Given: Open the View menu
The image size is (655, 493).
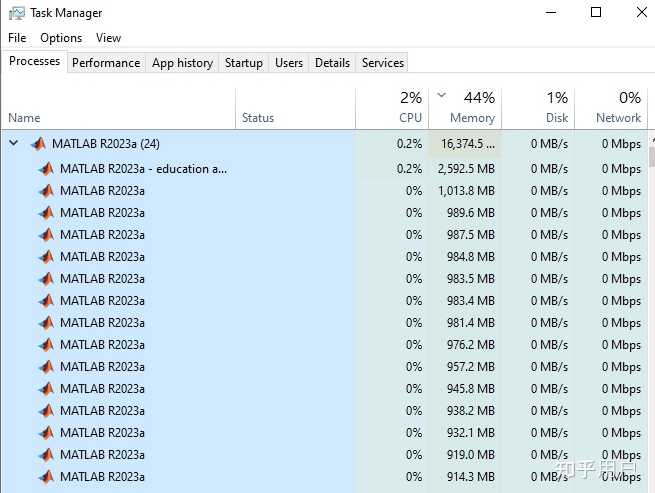Looking at the screenshot, I should pos(108,38).
